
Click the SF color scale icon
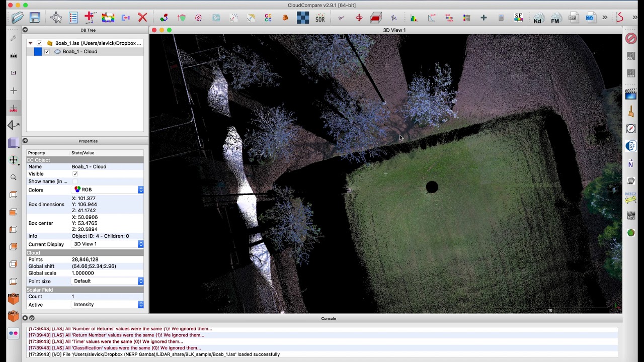(x=518, y=18)
